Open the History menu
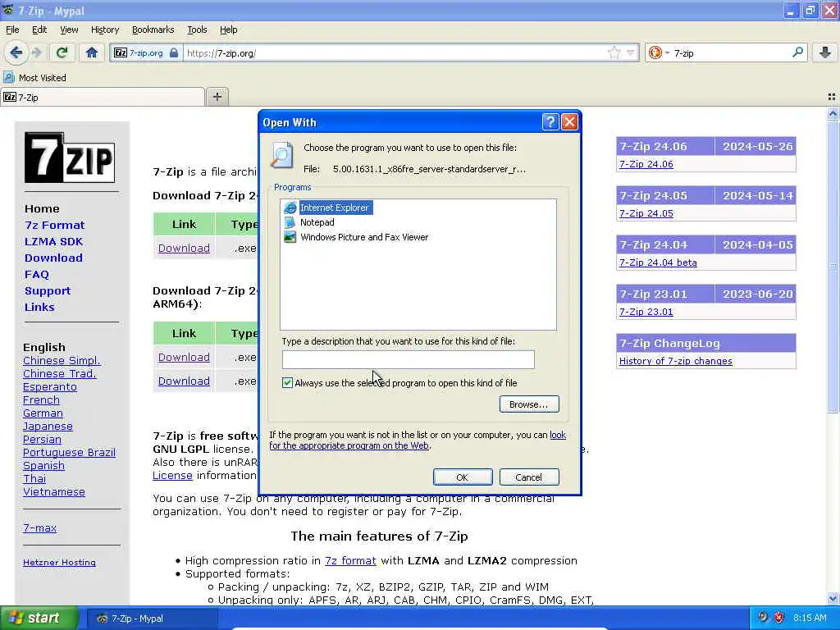 coord(105,30)
